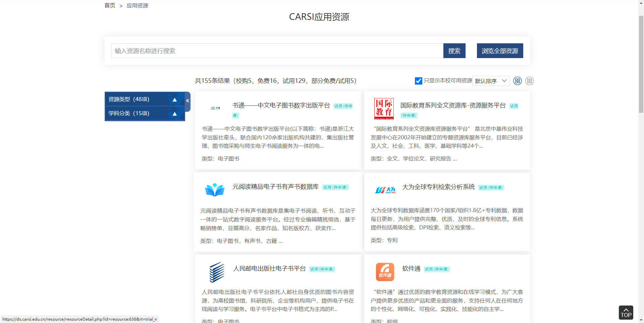Click the 元阅读 blue book logo
644x323 pixels.
coord(215,190)
